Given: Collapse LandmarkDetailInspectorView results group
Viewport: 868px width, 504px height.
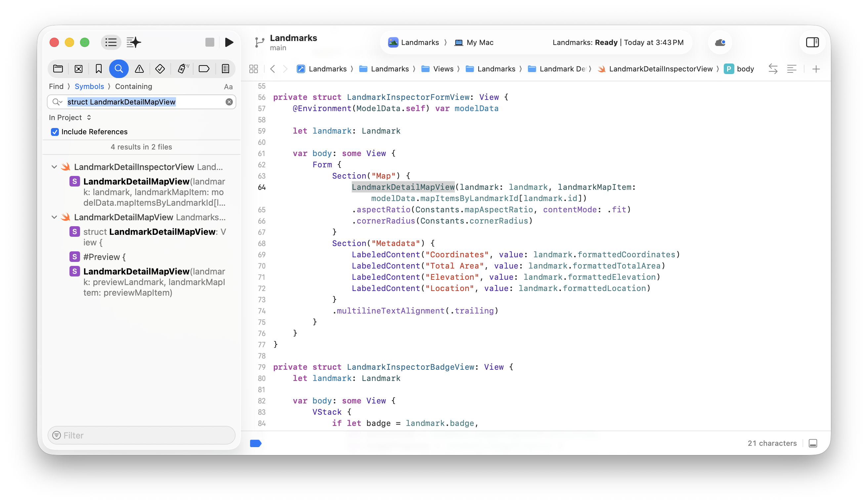Looking at the screenshot, I should click(x=54, y=167).
